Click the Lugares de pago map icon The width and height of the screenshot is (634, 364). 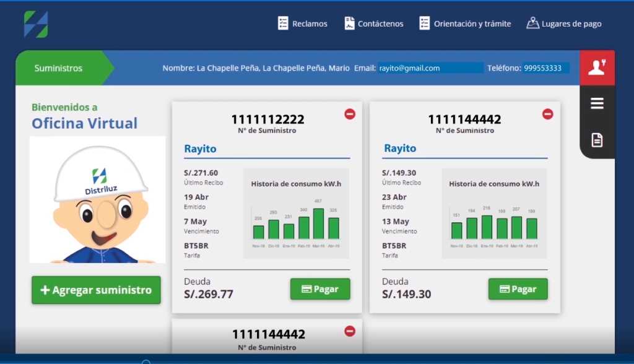coord(533,23)
